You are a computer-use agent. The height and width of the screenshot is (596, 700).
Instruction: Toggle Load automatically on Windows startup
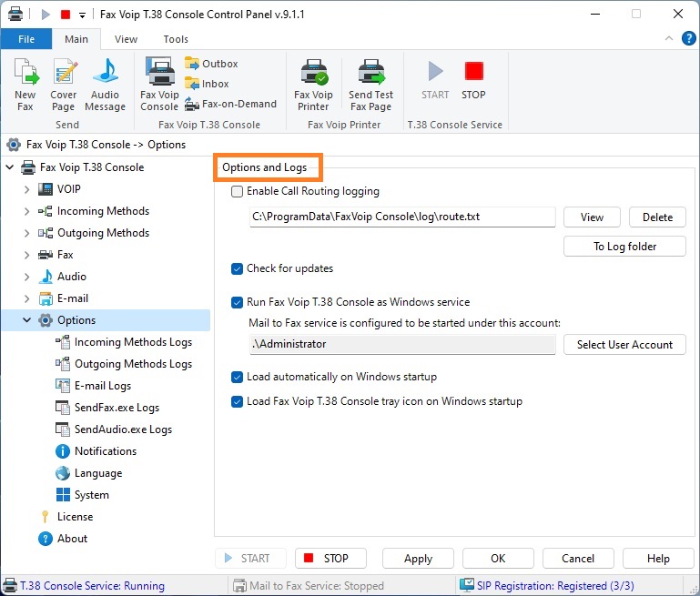click(x=237, y=378)
